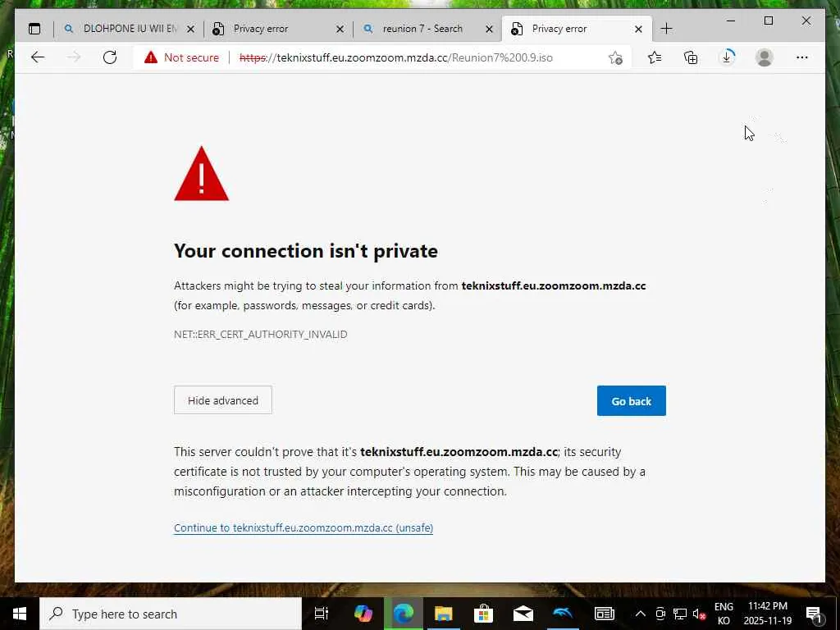Go back using the back arrow icon
The width and height of the screenshot is (840, 630).
point(38,57)
